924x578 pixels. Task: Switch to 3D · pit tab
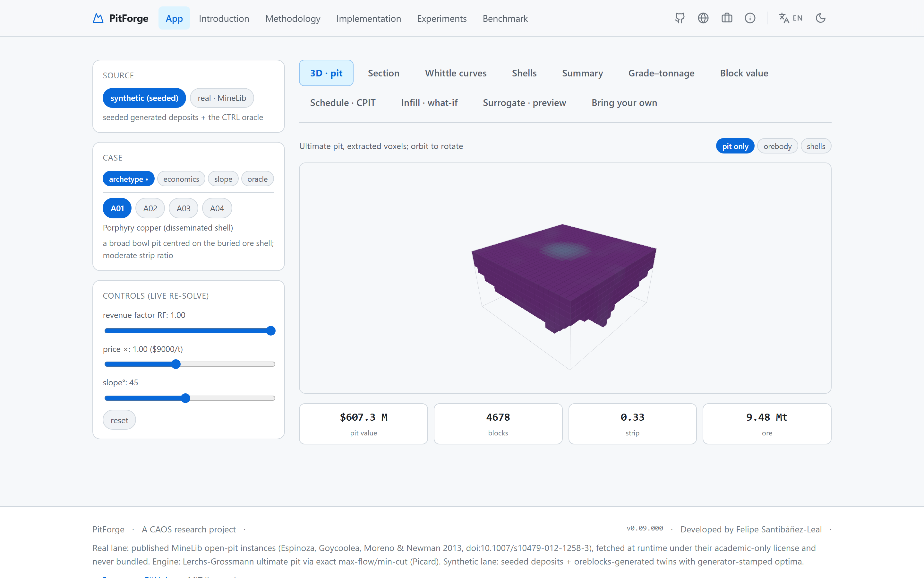[x=326, y=73]
